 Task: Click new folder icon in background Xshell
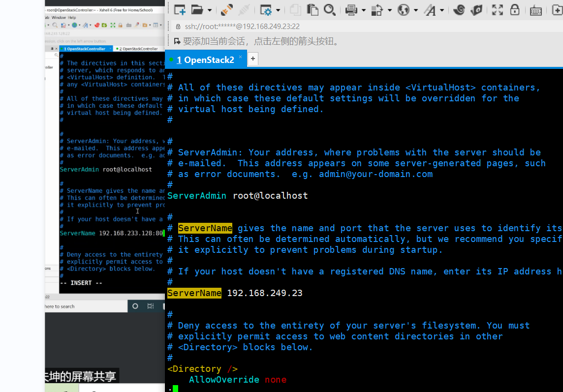point(145,25)
